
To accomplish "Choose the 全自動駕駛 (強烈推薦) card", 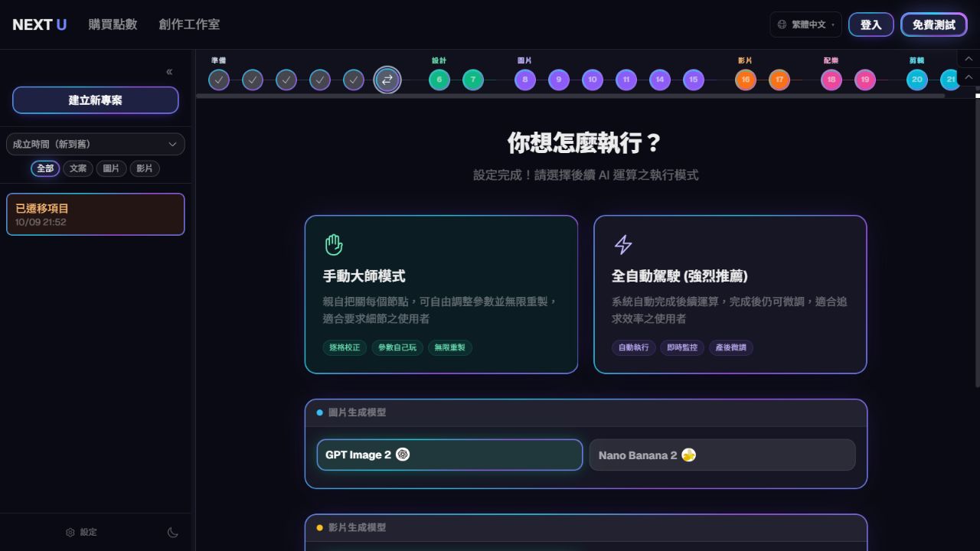I will pyautogui.click(x=730, y=295).
